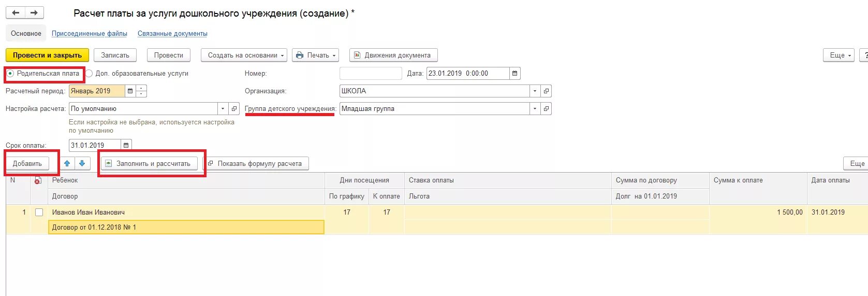Screen dimensions: 868x296
Task: Expand the Организация dropdown list
Action: (x=535, y=91)
